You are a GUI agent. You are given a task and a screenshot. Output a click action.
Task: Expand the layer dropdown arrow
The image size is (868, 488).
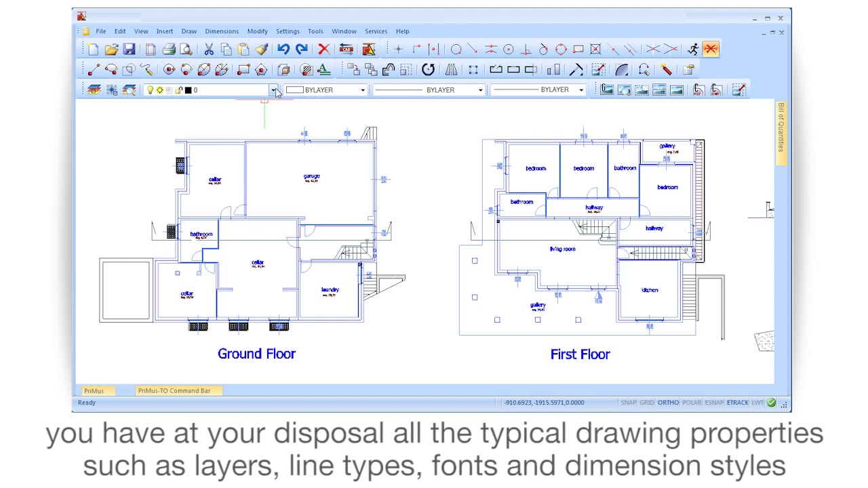[273, 90]
